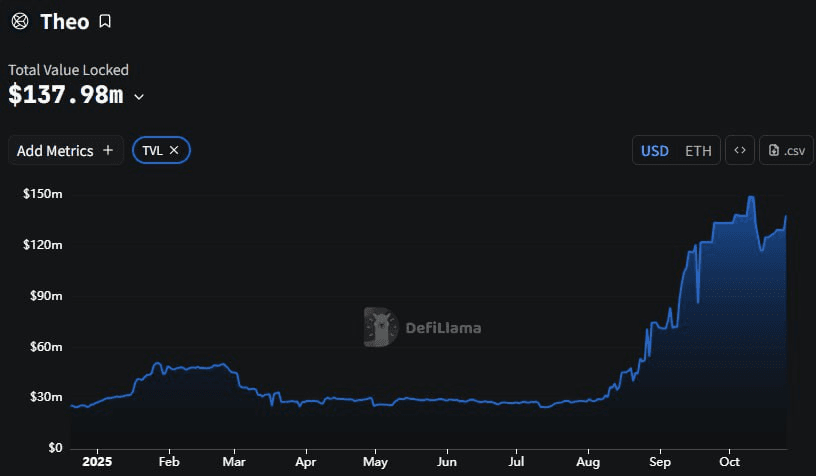This screenshot has height=476, width=816.
Task: Click the $150m y-axis label
Action: 43,194
